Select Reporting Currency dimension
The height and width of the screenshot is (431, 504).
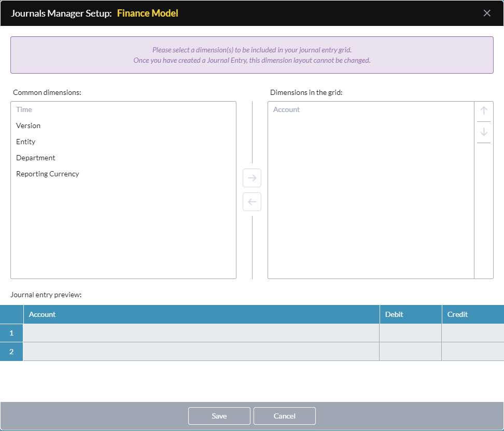[x=123, y=174]
